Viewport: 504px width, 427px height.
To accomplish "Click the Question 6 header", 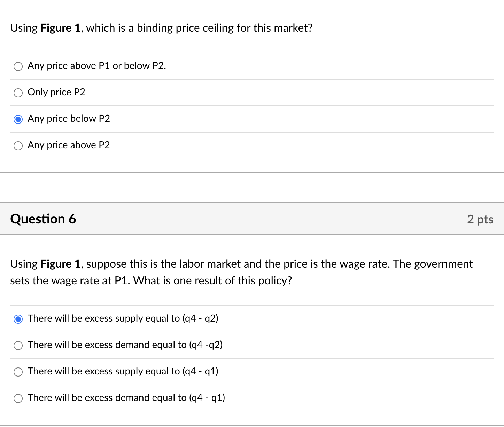I will (43, 219).
